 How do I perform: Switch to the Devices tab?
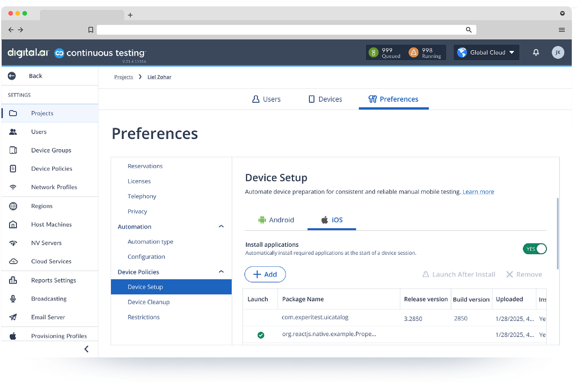[325, 99]
